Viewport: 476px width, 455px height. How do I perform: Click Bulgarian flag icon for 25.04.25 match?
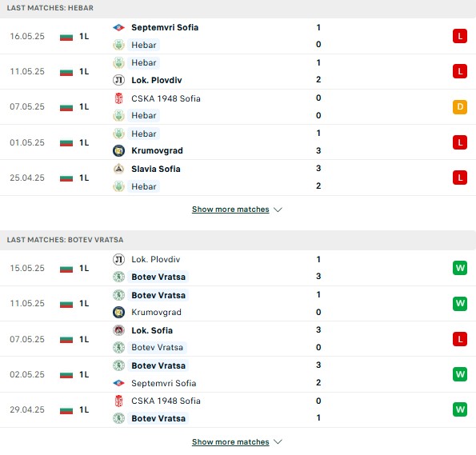click(x=66, y=178)
